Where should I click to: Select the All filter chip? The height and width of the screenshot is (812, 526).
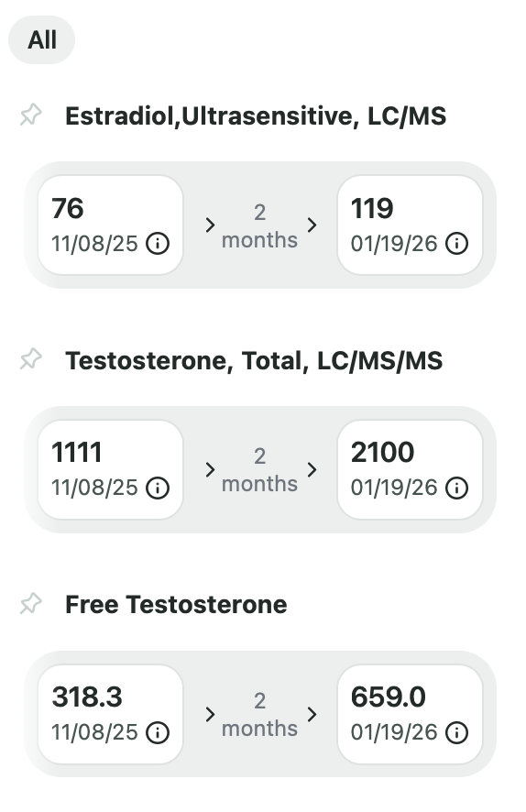pos(42,40)
